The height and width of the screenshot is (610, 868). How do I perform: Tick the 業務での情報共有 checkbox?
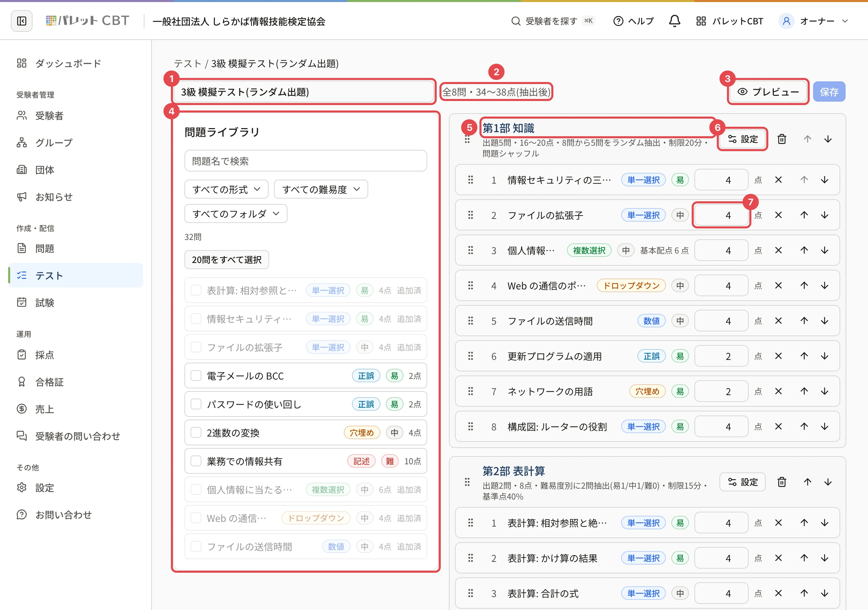click(196, 461)
